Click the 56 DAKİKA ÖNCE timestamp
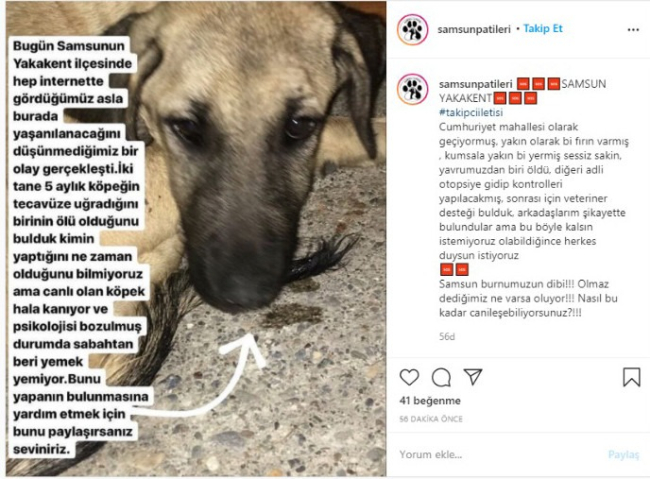The height and width of the screenshot is (479, 650). pyautogui.click(x=431, y=419)
